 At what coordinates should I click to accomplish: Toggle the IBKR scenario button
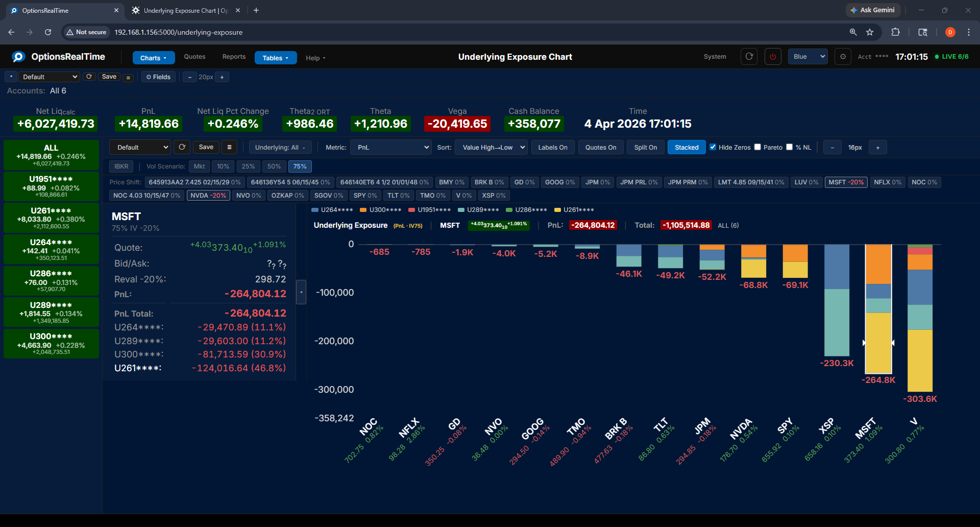[121, 166]
